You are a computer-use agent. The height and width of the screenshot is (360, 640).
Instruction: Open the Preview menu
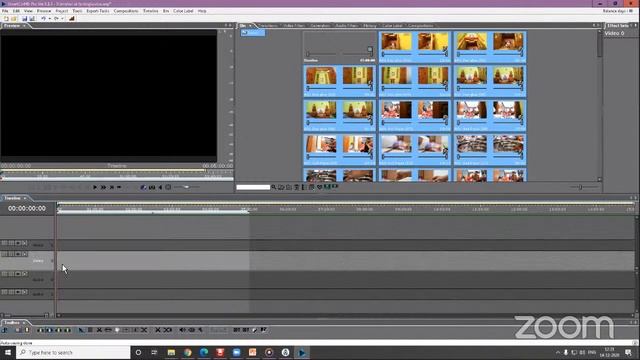pos(44,11)
